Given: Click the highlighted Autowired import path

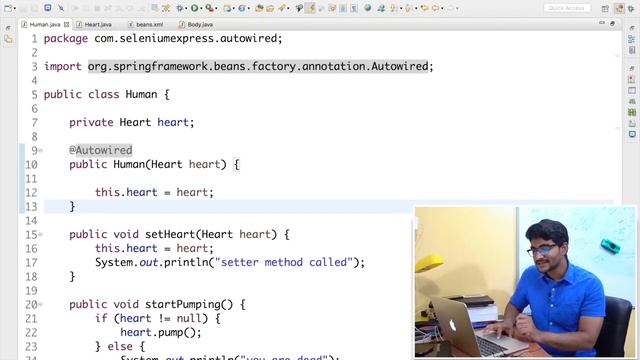Looking at the screenshot, I should [x=258, y=66].
